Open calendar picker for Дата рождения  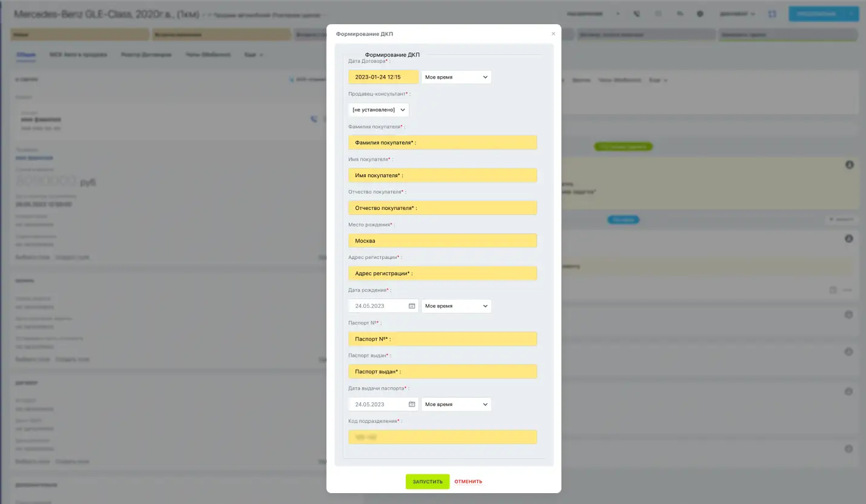[x=412, y=306]
